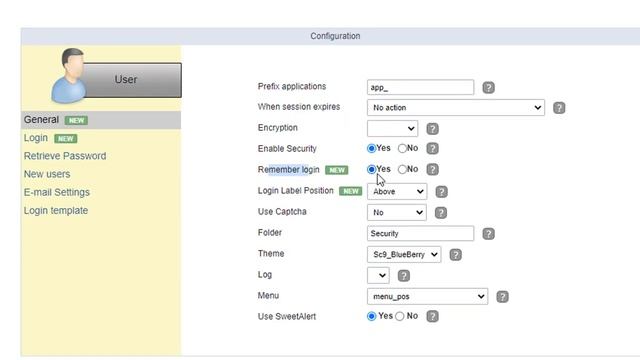Click the Log label
640x360 pixels.
tap(264, 275)
